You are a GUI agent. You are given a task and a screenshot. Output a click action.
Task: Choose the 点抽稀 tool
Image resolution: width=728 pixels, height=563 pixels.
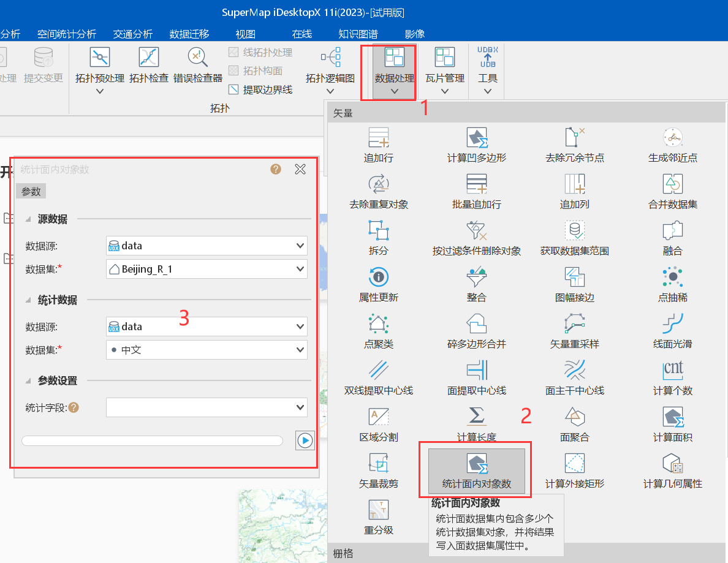point(673,284)
